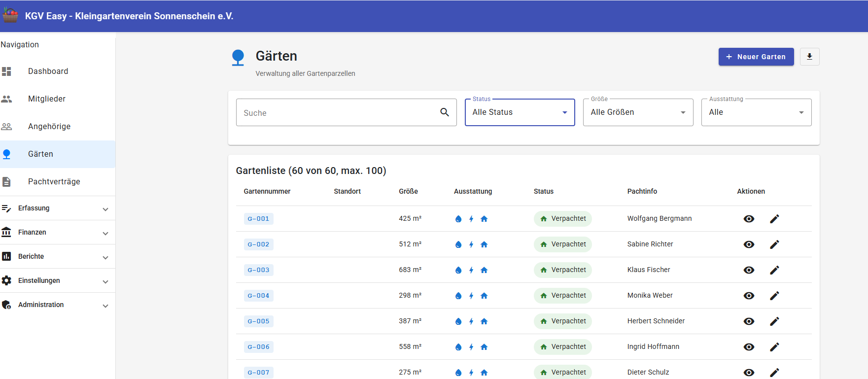View garden G-003 via eye icon

(x=749, y=270)
